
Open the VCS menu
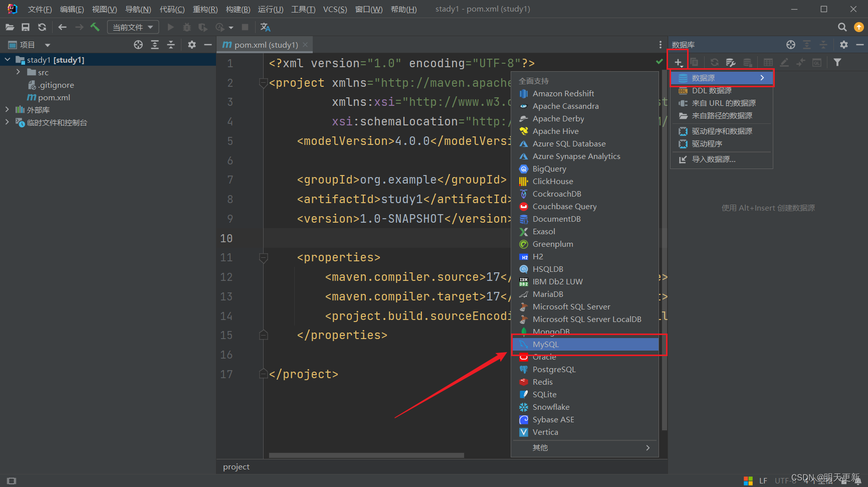tap(335, 9)
